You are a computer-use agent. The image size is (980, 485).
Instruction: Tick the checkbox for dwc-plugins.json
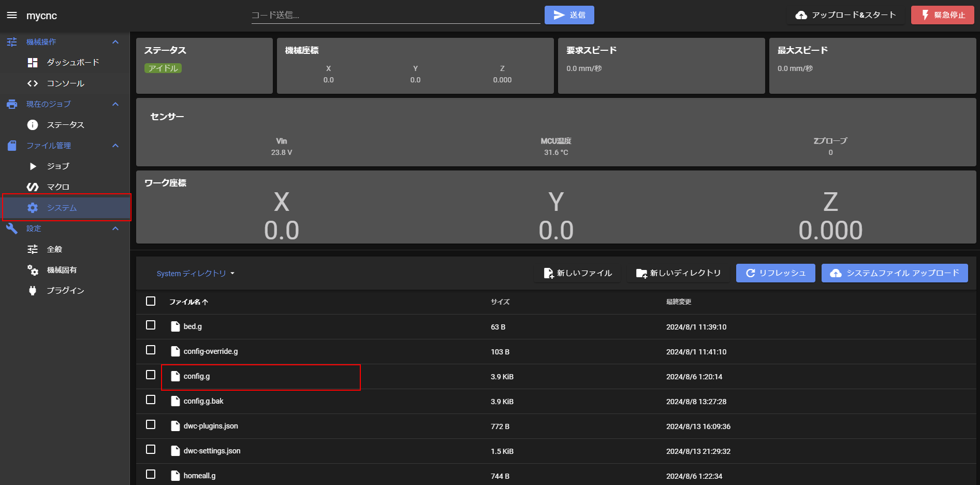point(151,424)
